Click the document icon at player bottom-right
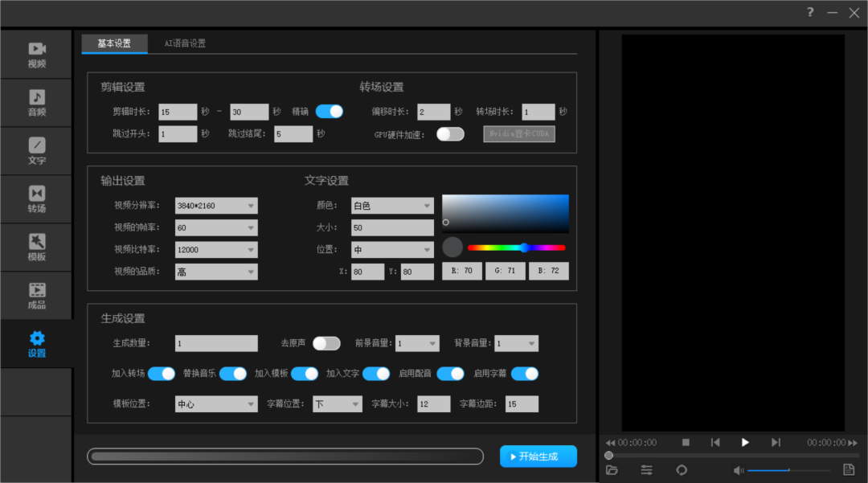The width and height of the screenshot is (868, 483). 849,469
